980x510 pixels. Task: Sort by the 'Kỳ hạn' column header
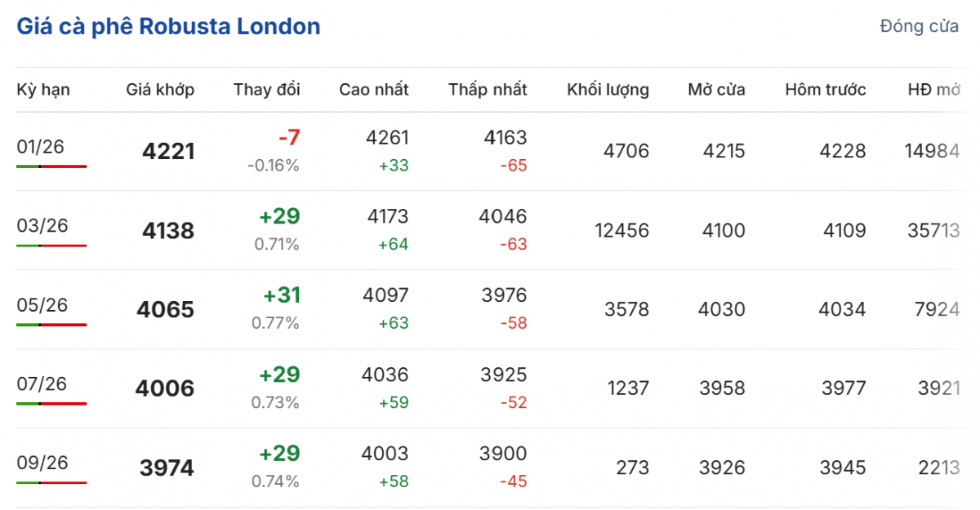tap(43, 90)
